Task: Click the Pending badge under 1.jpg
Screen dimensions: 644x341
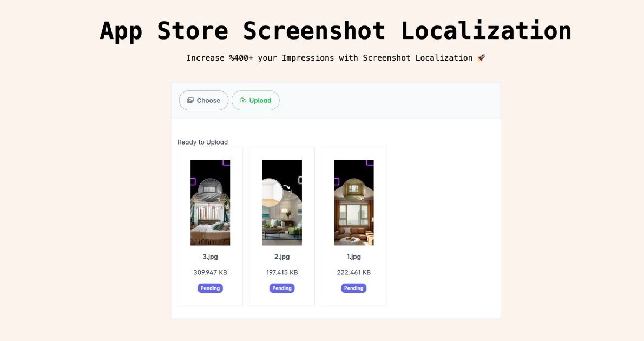Action: pos(353,288)
